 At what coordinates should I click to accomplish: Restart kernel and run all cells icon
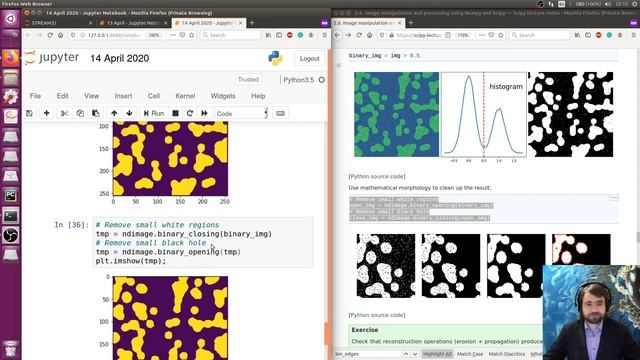tap(204, 113)
